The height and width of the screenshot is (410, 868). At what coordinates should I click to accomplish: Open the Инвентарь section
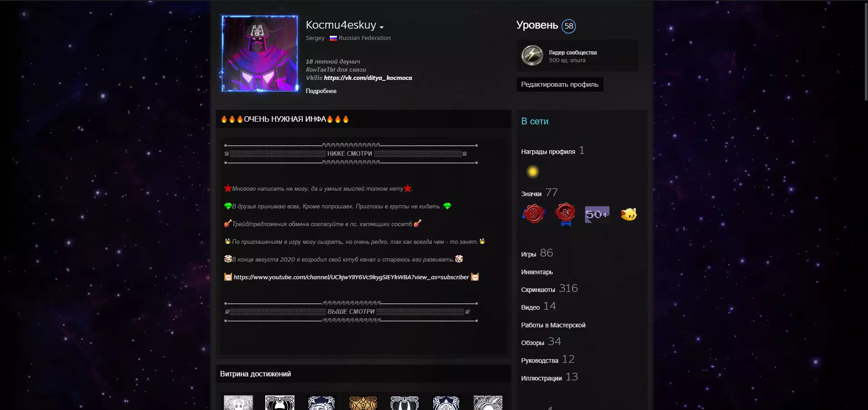pos(537,272)
